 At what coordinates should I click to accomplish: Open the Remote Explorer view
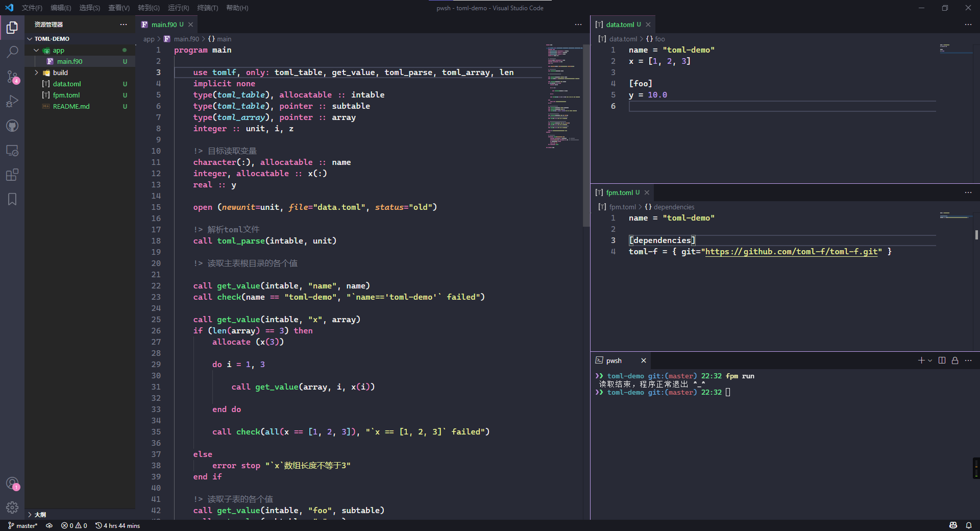[x=12, y=151]
